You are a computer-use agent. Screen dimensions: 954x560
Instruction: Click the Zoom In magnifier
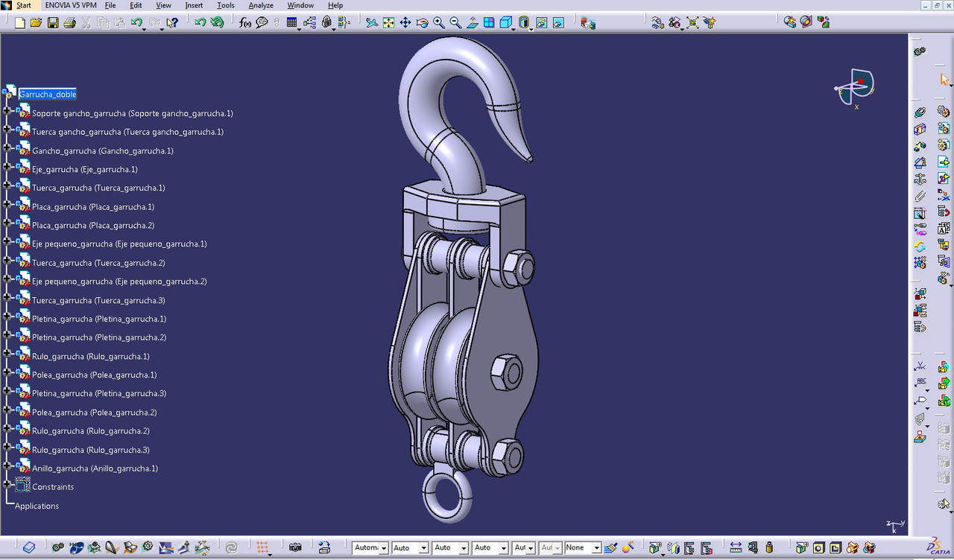pos(439,23)
